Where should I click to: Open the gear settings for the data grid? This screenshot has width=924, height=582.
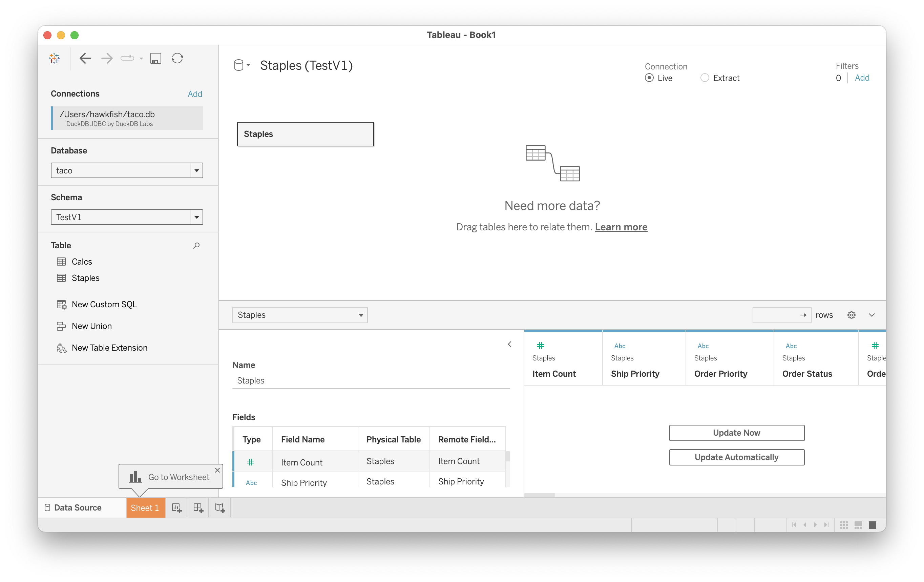[x=851, y=315]
